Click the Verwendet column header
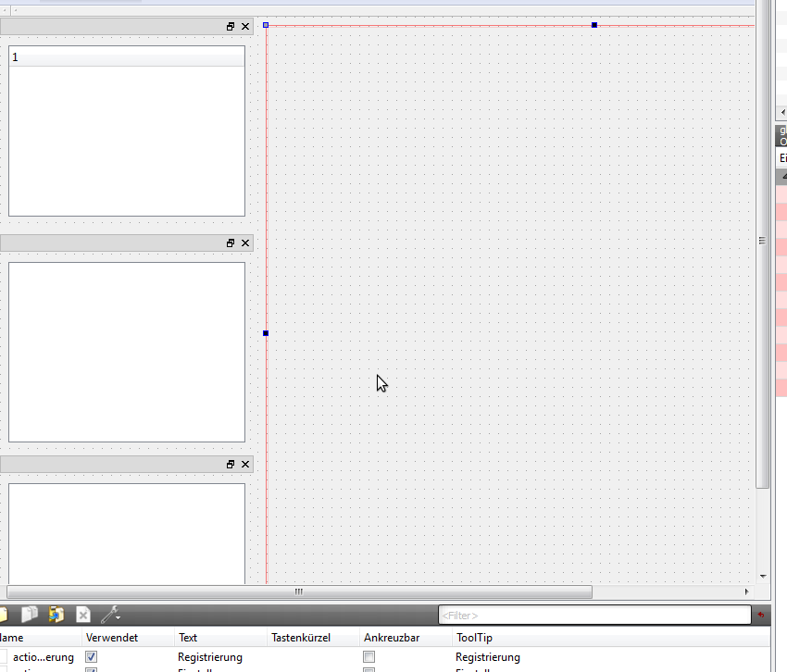Image resolution: width=787 pixels, height=672 pixels. 128,638
